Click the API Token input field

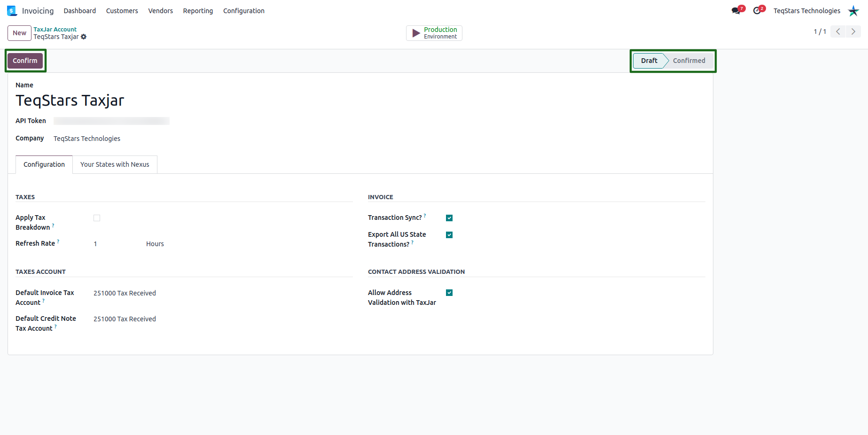point(112,121)
